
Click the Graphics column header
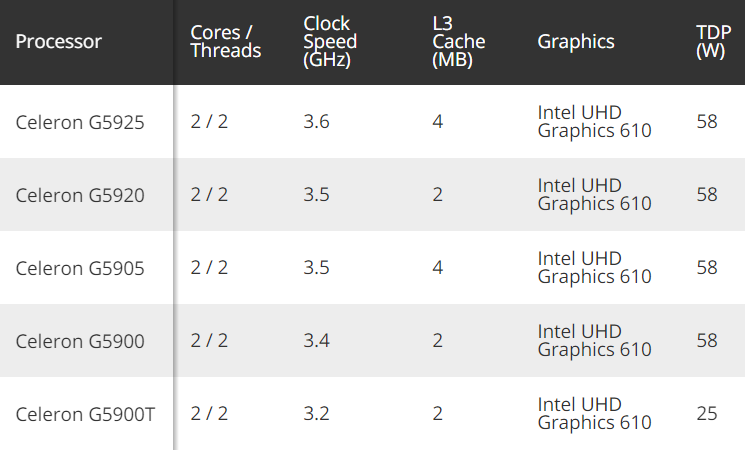tap(576, 42)
